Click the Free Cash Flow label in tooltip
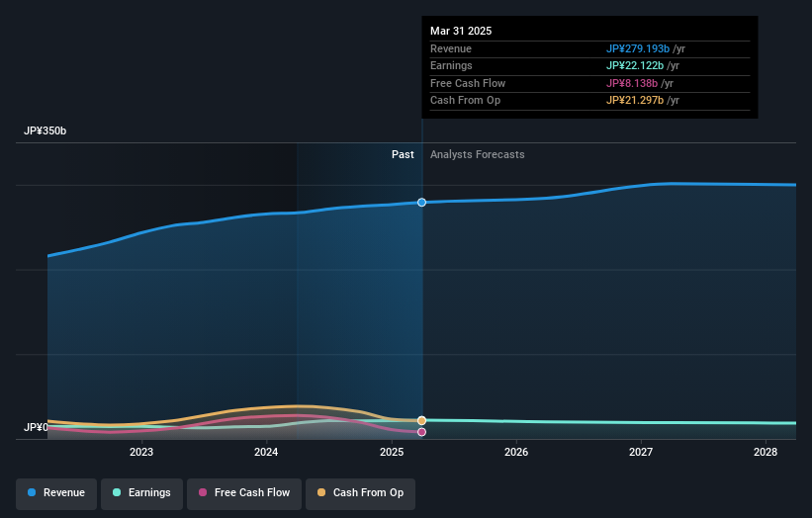 tap(468, 83)
